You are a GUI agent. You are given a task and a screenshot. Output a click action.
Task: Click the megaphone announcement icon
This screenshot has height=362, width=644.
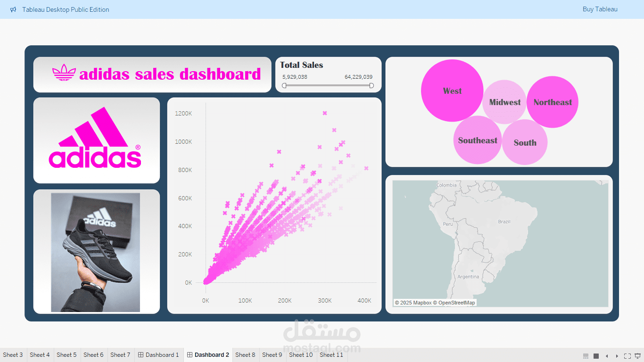tap(13, 9)
